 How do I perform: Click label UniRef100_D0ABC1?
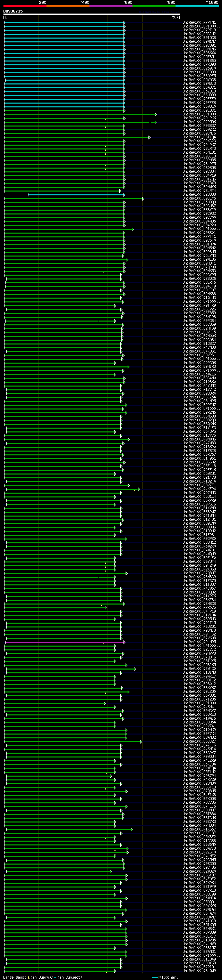[x=199, y=88]
